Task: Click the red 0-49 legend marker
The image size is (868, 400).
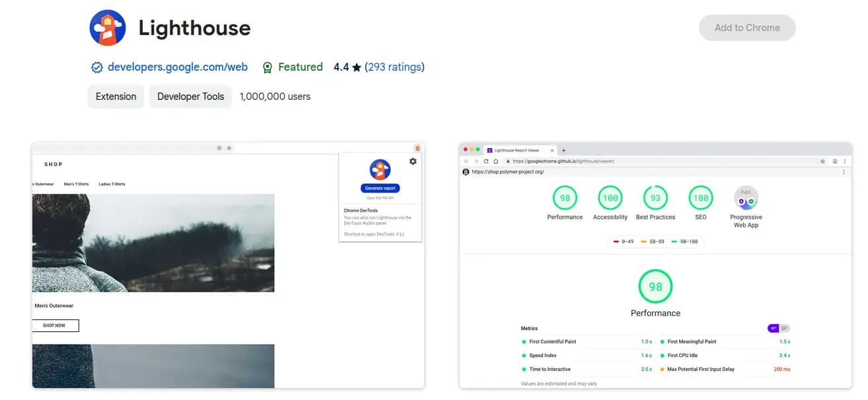Action: pyautogui.click(x=616, y=241)
